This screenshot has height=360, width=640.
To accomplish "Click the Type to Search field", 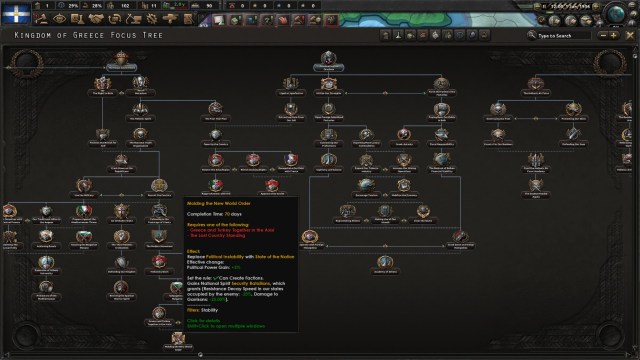I will [x=563, y=36].
